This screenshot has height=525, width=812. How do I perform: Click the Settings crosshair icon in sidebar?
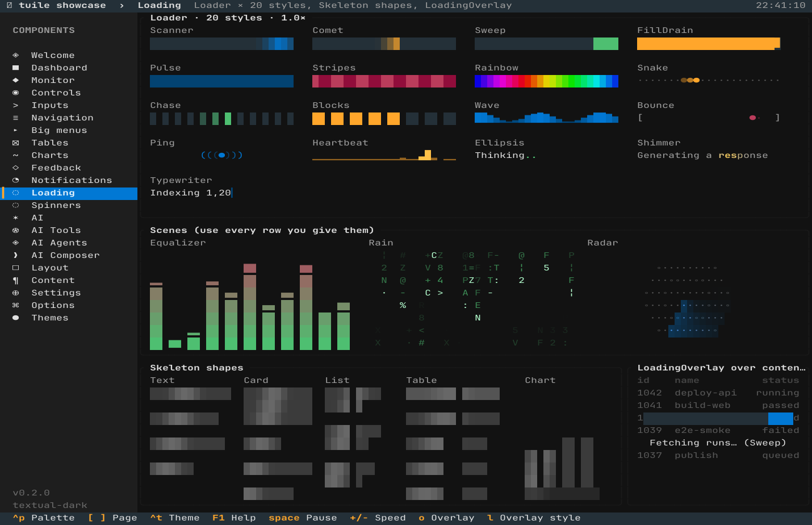(15, 293)
